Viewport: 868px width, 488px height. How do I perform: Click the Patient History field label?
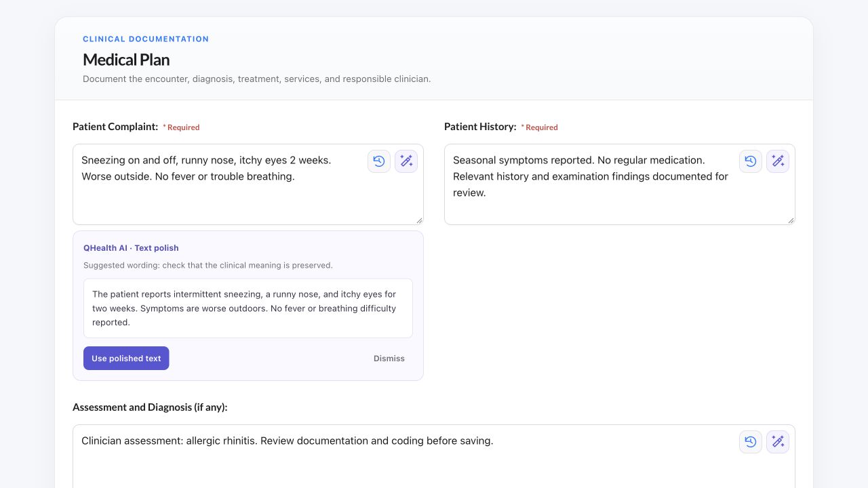(480, 127)
